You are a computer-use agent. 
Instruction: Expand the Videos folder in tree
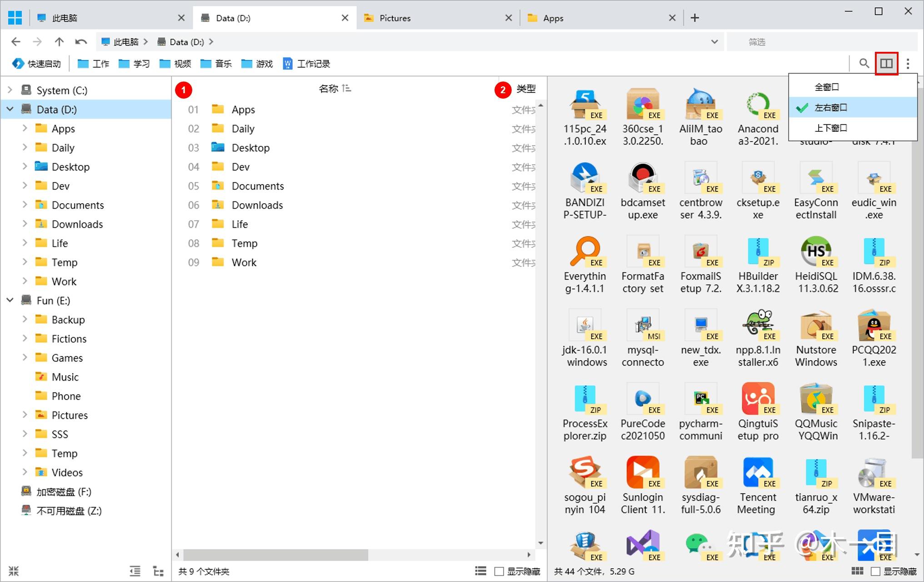pos(25,472)
